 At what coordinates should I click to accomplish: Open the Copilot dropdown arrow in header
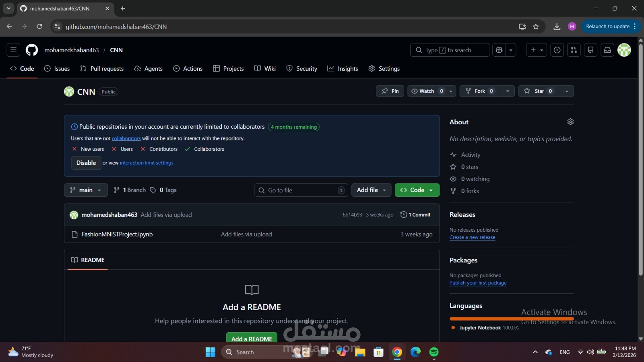click(511, 50)
